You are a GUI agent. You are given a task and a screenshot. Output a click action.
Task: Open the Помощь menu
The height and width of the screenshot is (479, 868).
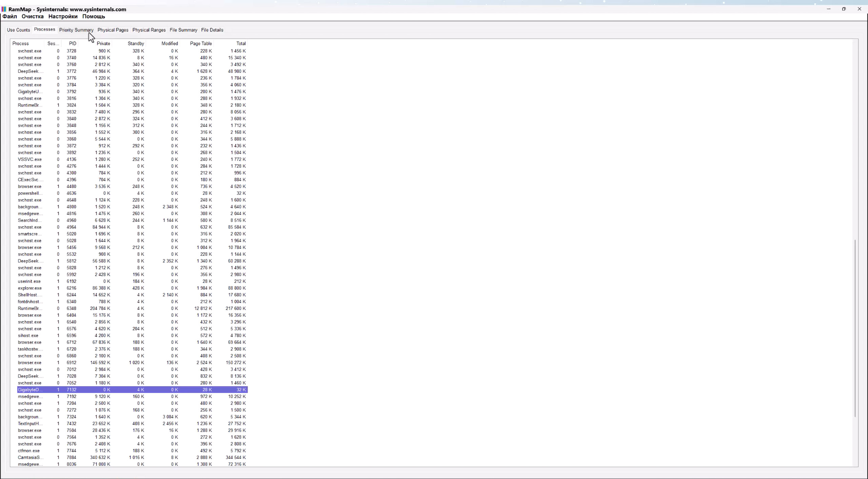94,16
